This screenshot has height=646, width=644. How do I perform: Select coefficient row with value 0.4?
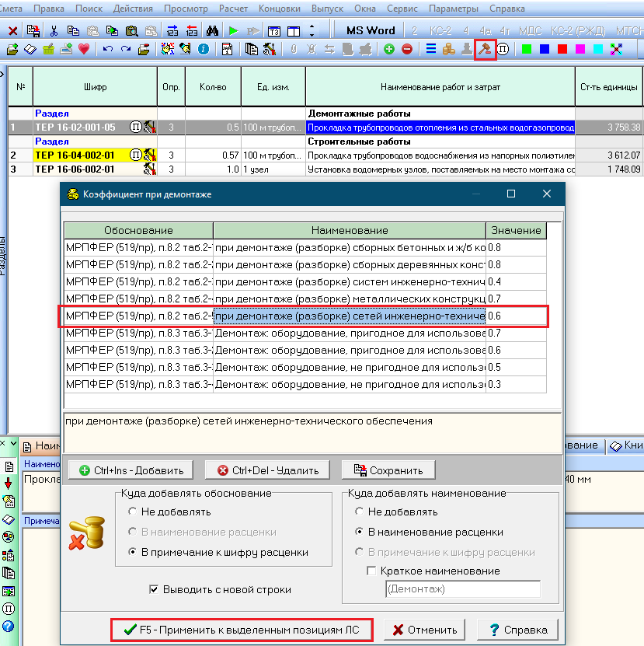coord(305,282)
